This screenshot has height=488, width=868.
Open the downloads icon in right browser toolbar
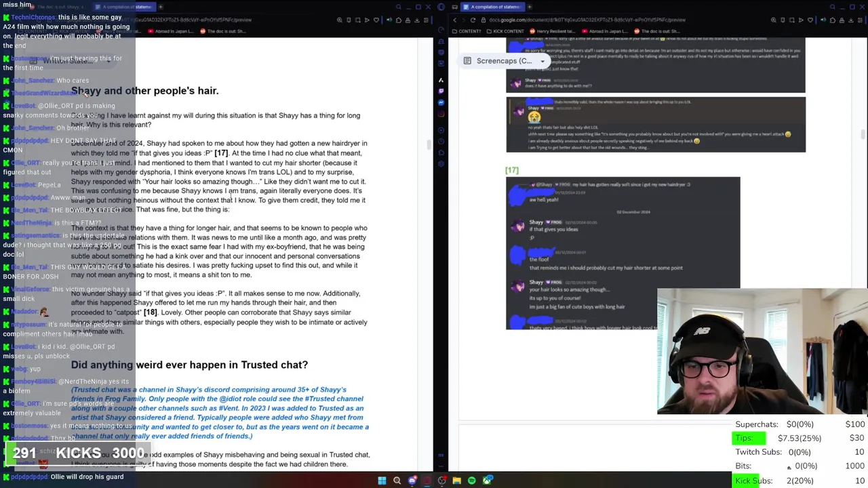[x=851, y=20]
